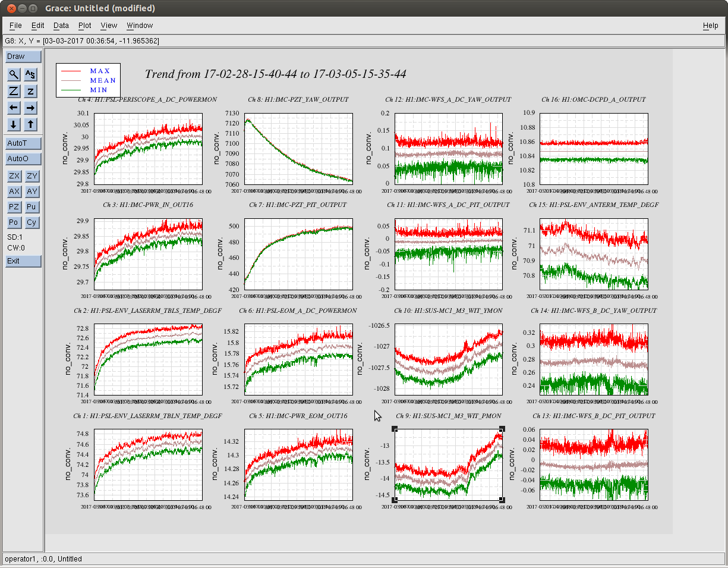728x568 pixels.
Task: Click the Po pop button
Action: [x=14, y=222]
